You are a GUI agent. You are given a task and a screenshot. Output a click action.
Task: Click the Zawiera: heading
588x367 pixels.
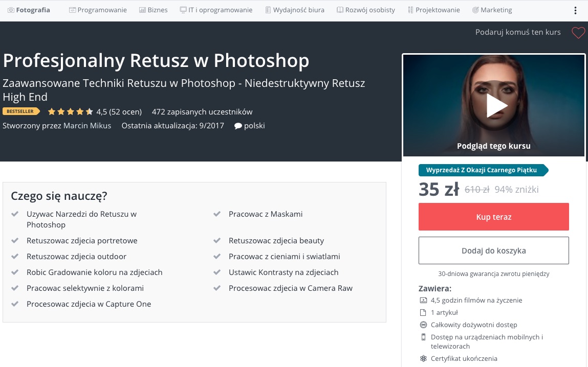tap(435, 289)
